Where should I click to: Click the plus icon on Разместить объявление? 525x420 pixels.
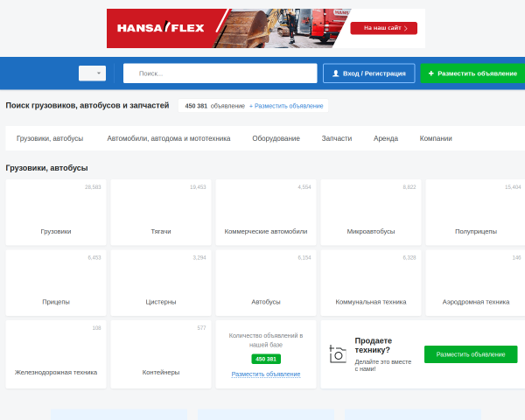click(430, 73)
